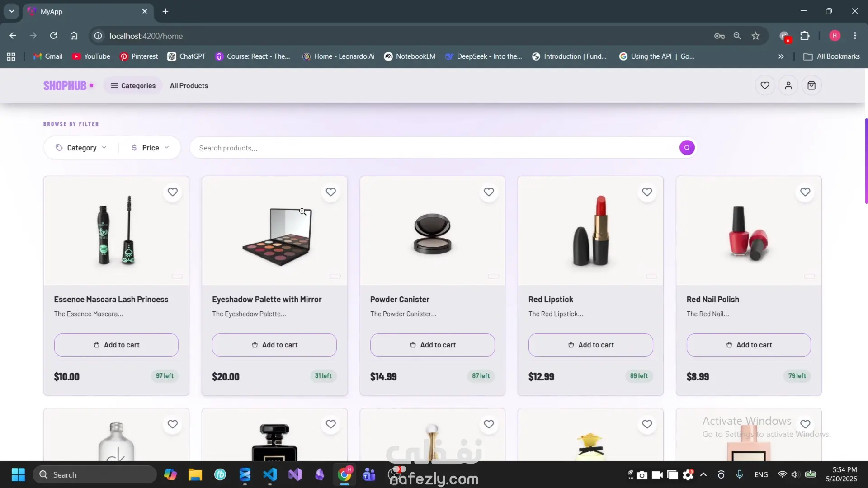Open the Chrome apps grid shortcut
868x488 pixels.
(11, 56)
